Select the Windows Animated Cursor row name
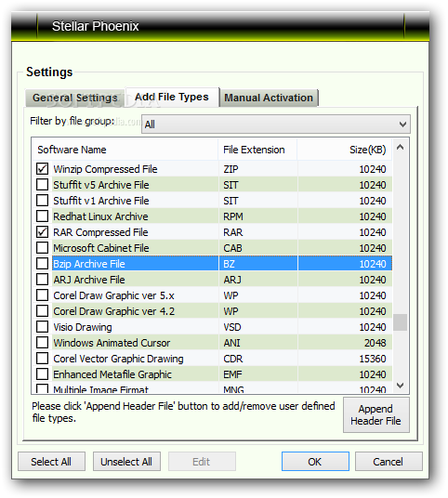This screenshot has width=448, height=498. pos(112,343)
